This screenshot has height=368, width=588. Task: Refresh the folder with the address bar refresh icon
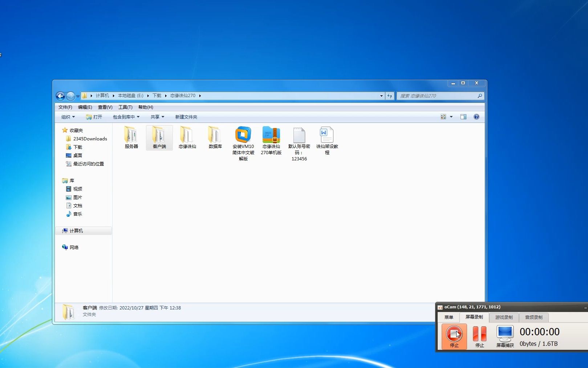(x=390, y=96)
